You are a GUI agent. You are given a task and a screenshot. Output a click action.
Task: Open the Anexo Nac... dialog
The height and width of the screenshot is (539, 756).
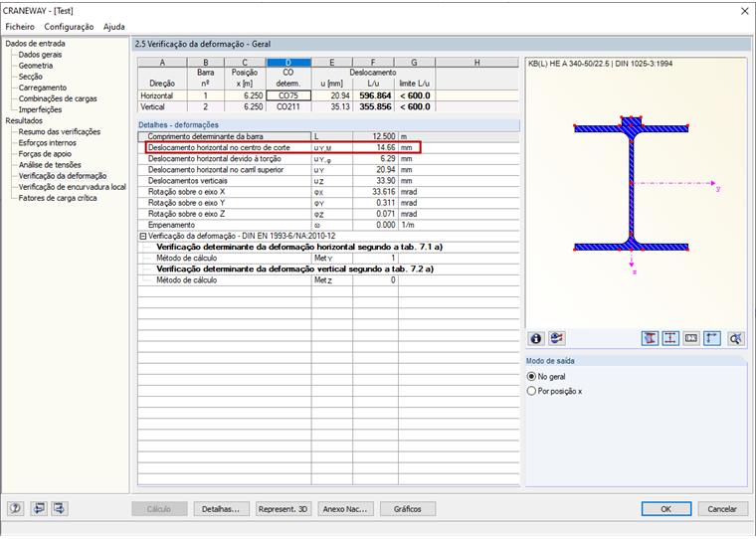(345, 508)
